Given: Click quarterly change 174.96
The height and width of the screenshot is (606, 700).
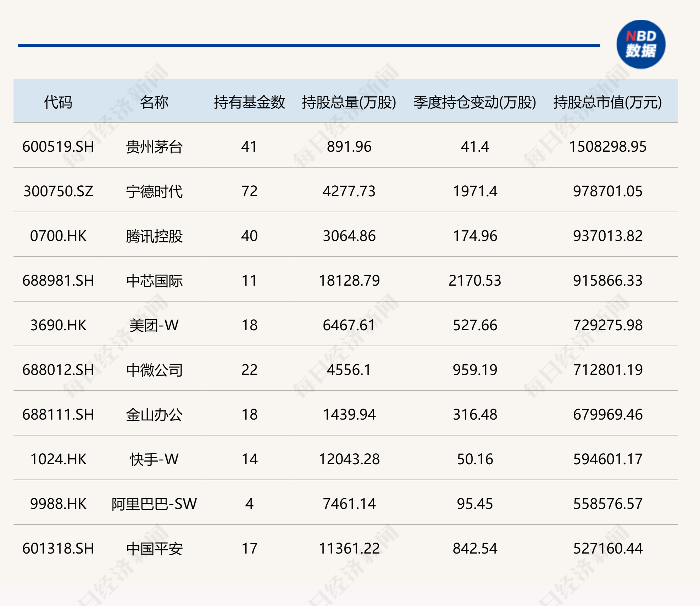Looking at the screenshot, I should tap(475, 236).
